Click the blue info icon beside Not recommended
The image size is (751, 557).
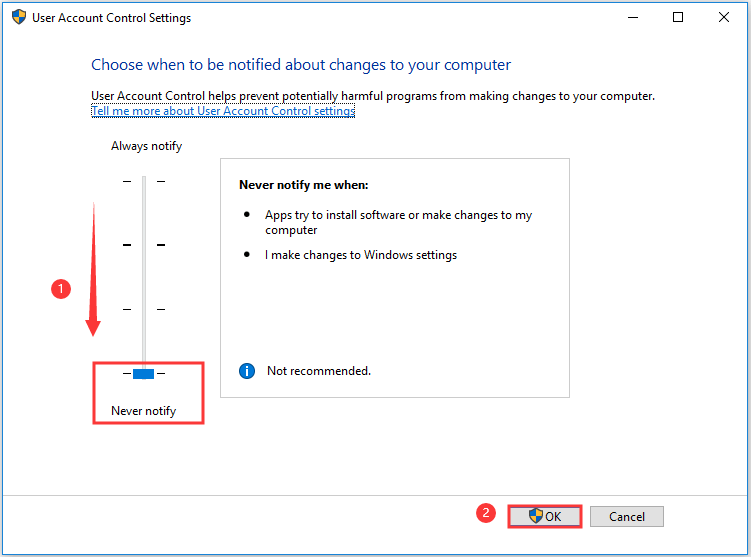pyautogui.click(x=247, y=371)
